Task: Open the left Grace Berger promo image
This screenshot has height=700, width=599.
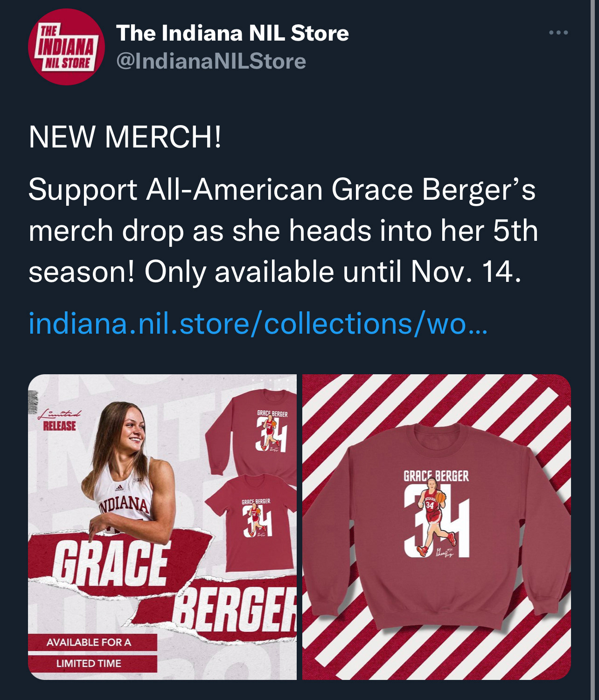Action: click(x=162, y=526)
